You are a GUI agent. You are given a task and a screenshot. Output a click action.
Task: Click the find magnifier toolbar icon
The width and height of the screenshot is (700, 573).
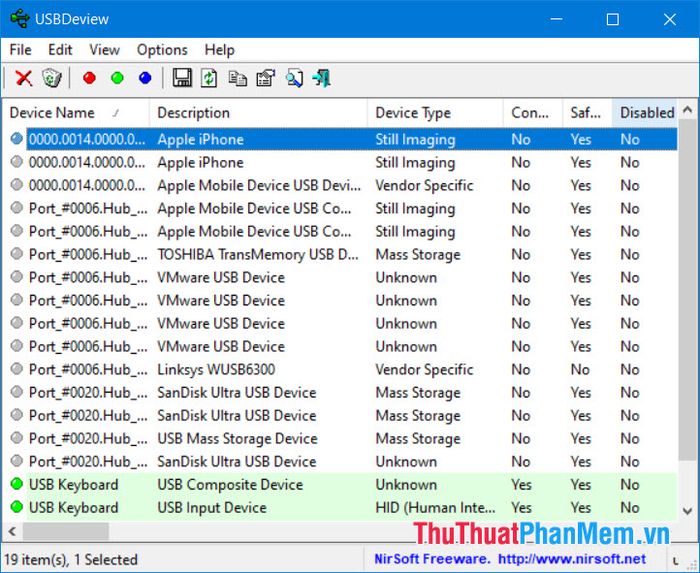[294, 78]
